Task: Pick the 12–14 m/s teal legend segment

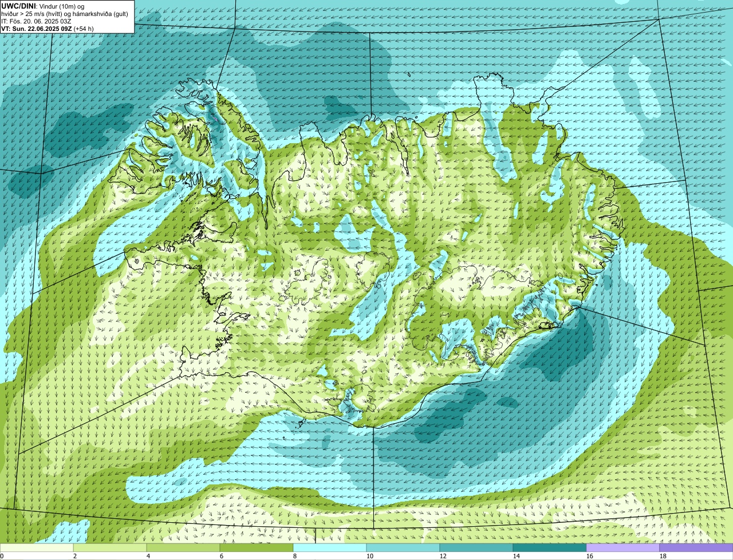Action: (x=476, y=548)
